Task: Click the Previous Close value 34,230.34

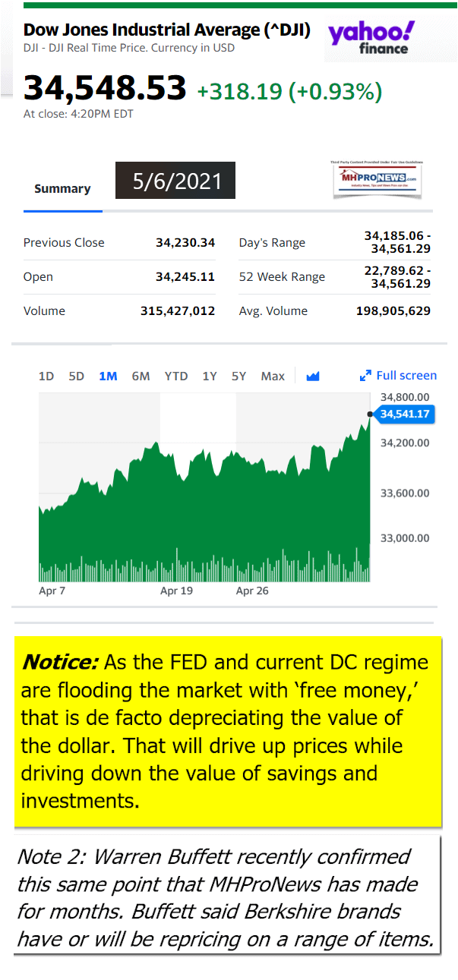Action: 185,243
